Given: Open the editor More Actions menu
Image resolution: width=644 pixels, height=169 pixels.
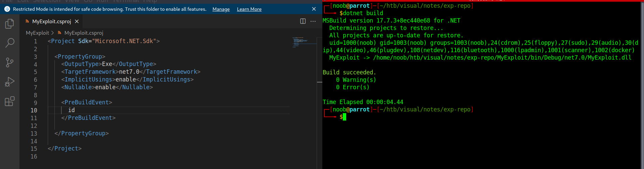Looking at the screenshot, I should click(313, 21).
